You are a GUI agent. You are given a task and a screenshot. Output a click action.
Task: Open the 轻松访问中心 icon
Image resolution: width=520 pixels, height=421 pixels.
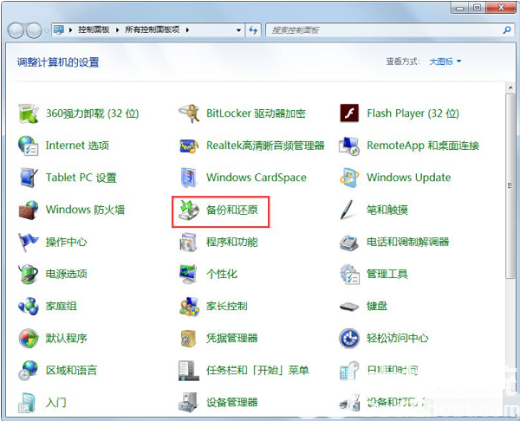click(349, 338)
